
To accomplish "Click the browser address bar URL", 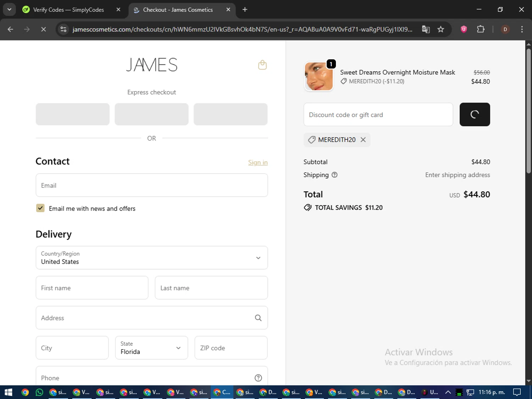I will pos(242,29).
